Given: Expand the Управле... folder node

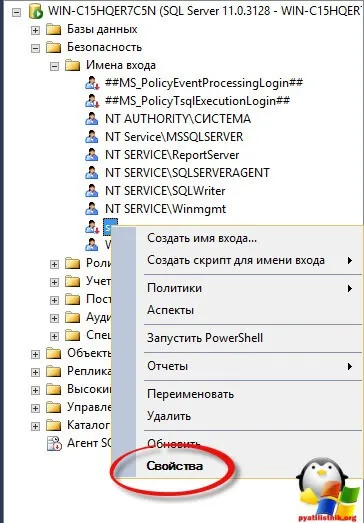Looking at the screenshot, I should tap(35, 409).
